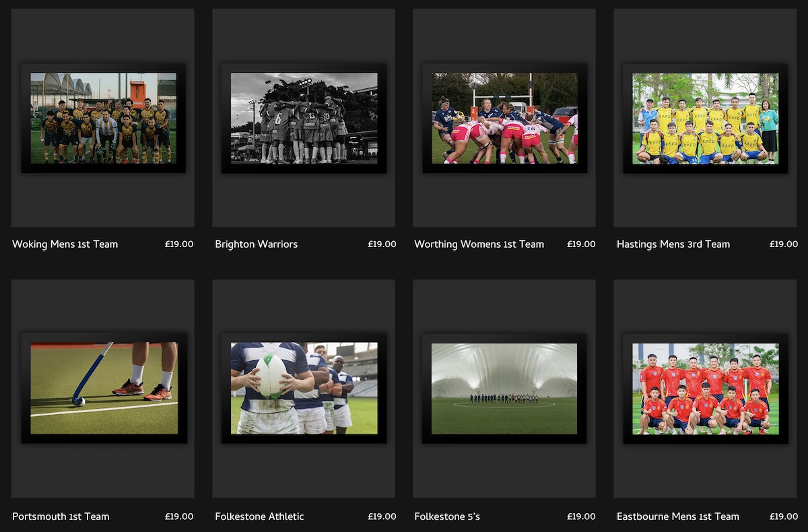
Task: Open the black-and-white Brighton Warriors huddle photo
Action: [x=304, y=118]
